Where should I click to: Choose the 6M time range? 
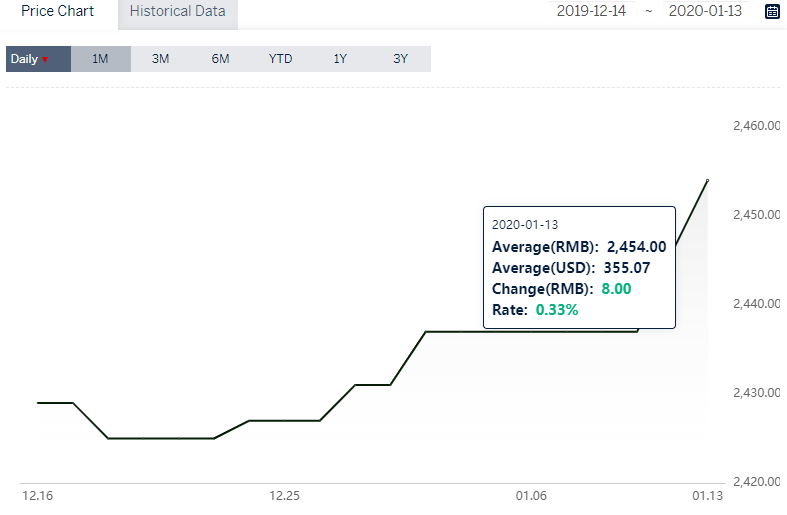pyautogui.click(x=220, y=59)
